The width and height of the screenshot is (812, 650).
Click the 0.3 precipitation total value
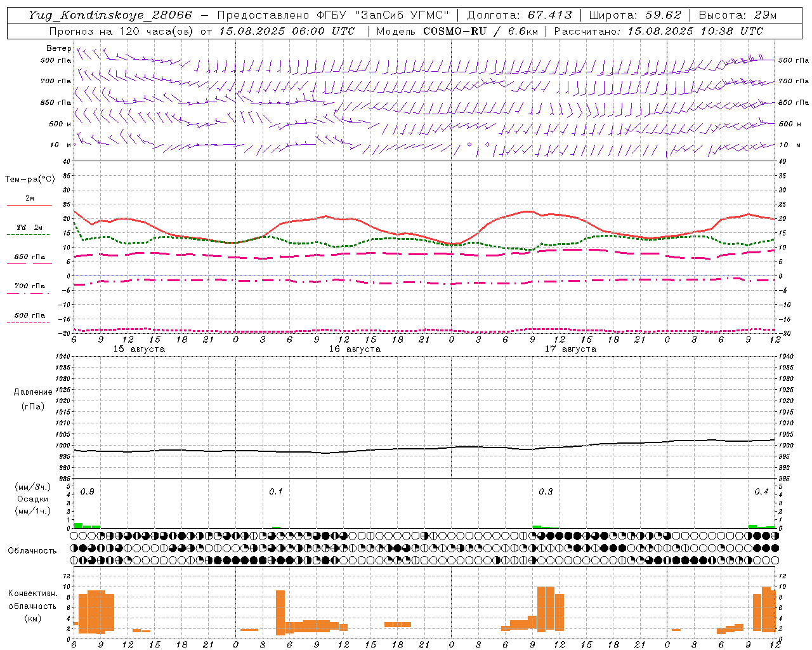coord(546,492)
